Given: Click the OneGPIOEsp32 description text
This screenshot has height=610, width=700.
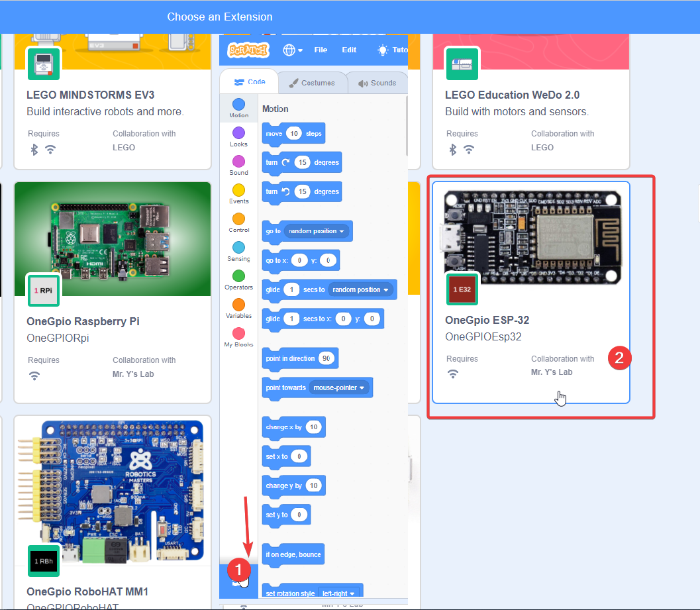Looking at the screenshot, I should tap(483, 336).
